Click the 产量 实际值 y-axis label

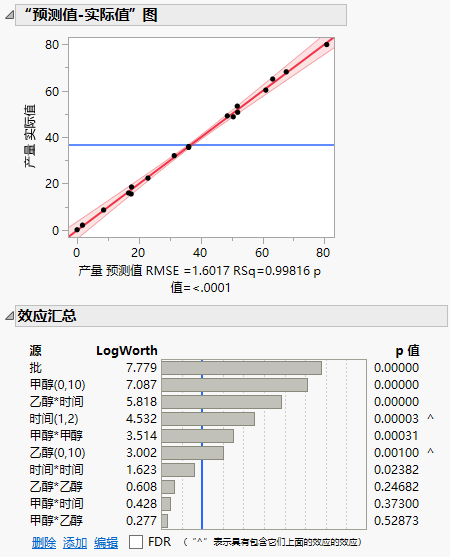tap(30, 136)
